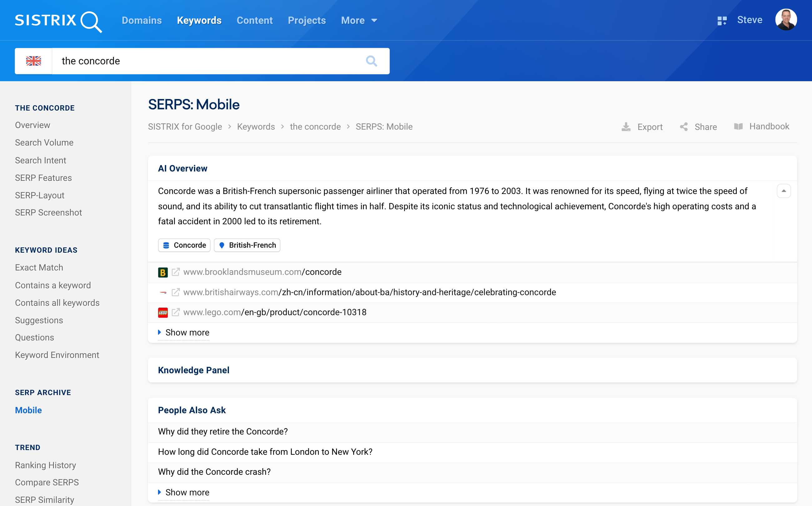812x506 pixels.
Task: Click the Steve username text
Action: (x=750, y=20)
